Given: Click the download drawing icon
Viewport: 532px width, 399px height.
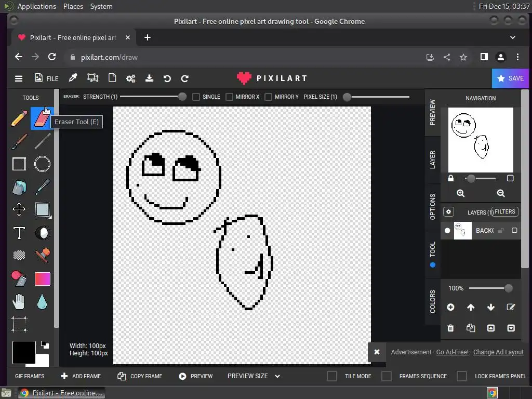Looking at the screenshot, I should [149, 78].
